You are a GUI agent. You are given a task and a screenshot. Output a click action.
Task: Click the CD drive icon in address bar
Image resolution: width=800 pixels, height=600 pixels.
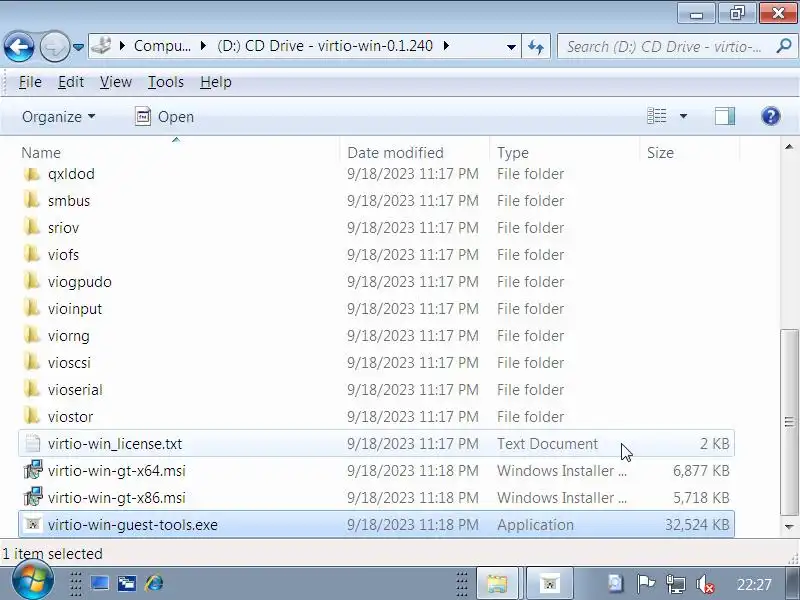click(102, 46)
